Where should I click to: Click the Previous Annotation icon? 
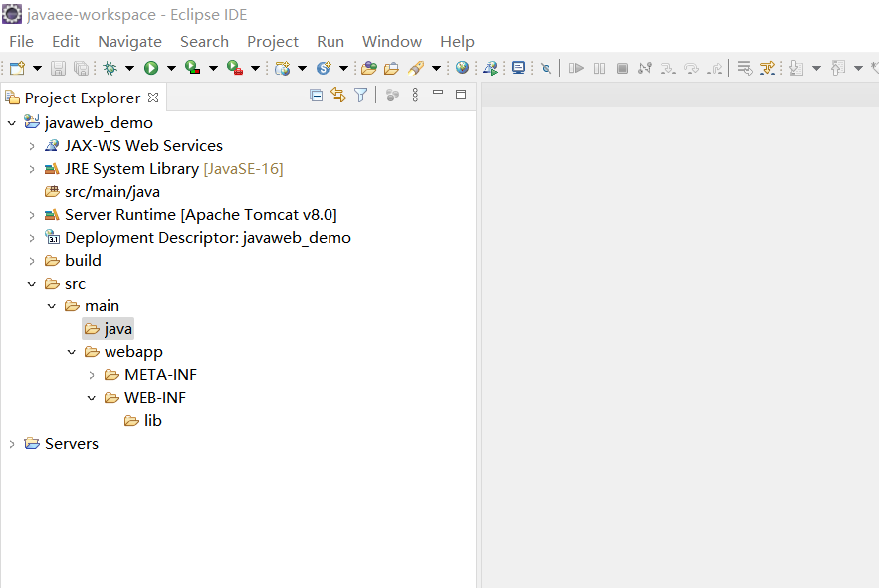[838, 68]
